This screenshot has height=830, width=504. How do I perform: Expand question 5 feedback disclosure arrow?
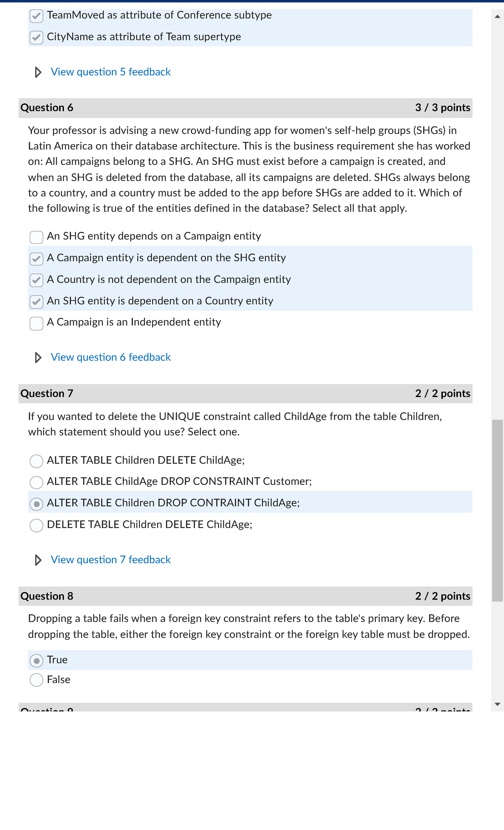(x=38, y=72)
